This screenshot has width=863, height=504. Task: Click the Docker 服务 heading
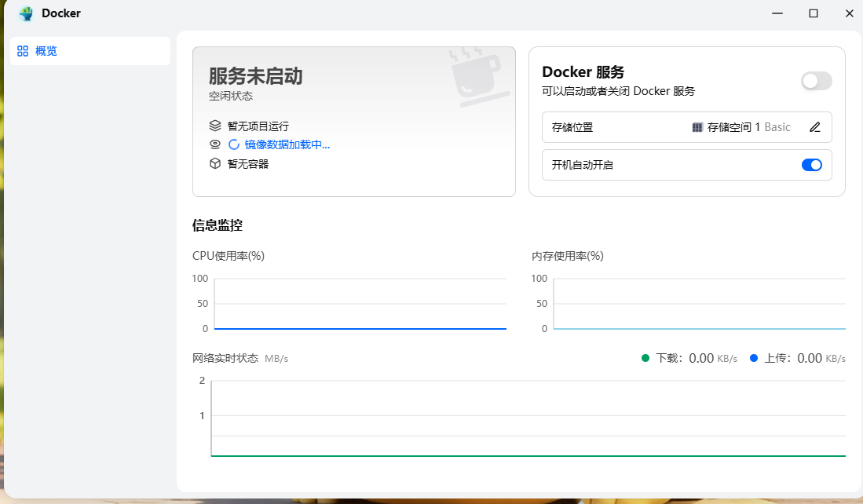[x=583, y=72]
